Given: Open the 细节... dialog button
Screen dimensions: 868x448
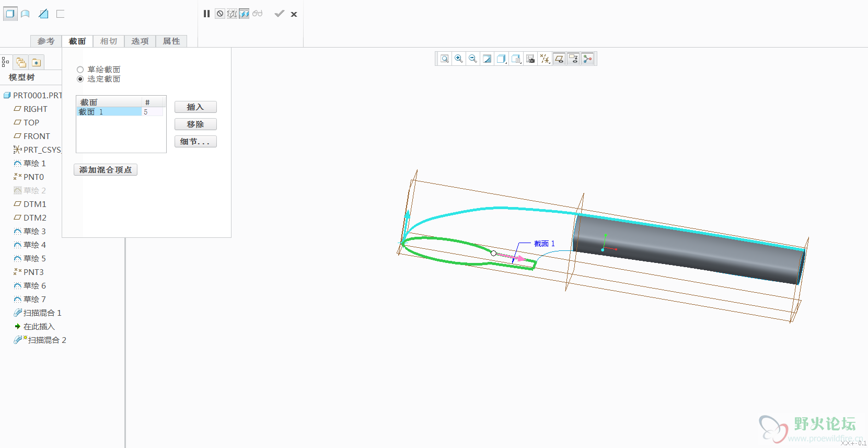Looking at the screenshot, I should click(x=195, y=142).
